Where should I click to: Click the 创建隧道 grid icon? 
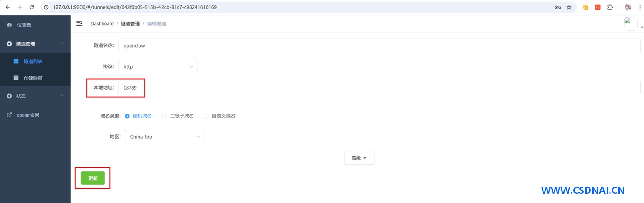click(x=16, y=78)
